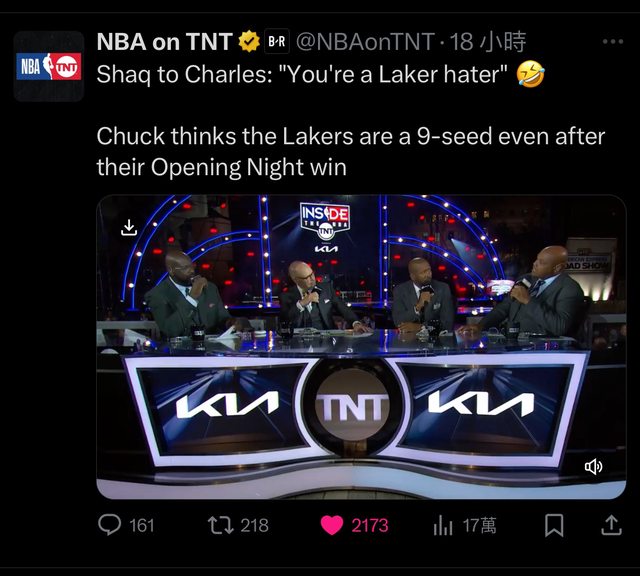
Task: Click the like count 2173
Action: coord(370,525)
